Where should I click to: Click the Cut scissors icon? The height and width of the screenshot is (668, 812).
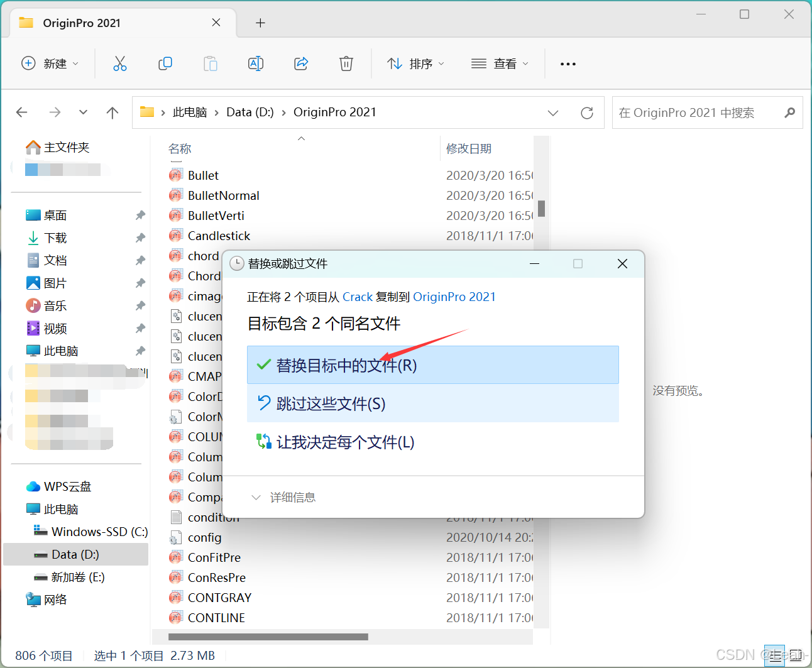120,63
